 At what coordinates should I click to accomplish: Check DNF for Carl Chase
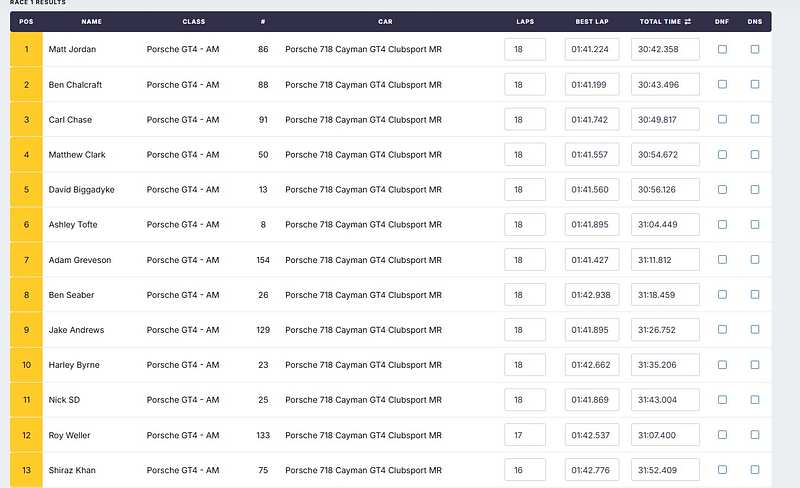(x=722, y=119)
